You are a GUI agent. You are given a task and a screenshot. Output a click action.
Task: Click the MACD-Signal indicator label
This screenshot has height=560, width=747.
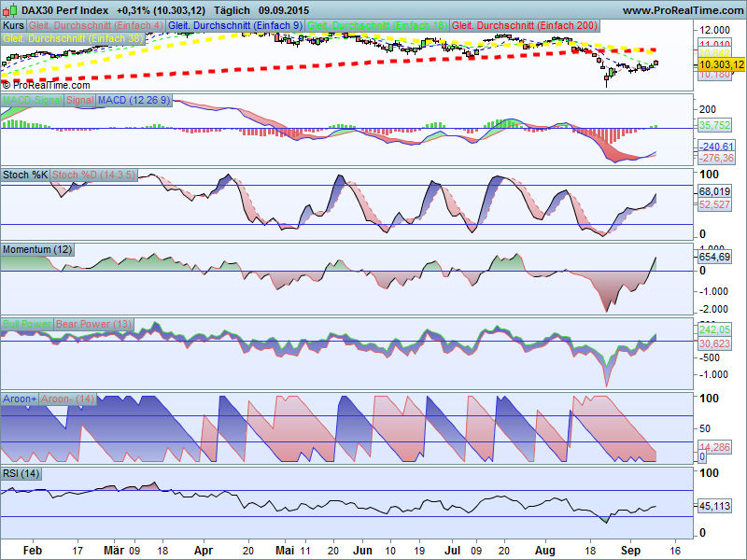32,101
